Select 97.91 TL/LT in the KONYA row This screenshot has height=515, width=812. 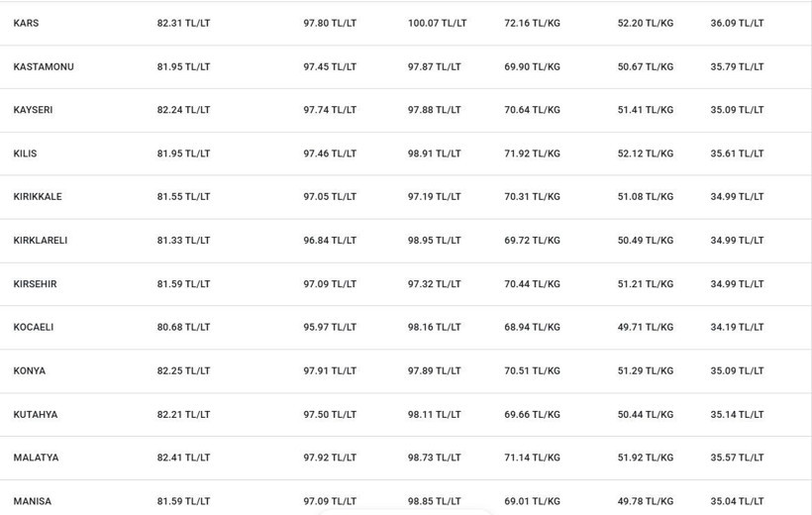point(330,371)
